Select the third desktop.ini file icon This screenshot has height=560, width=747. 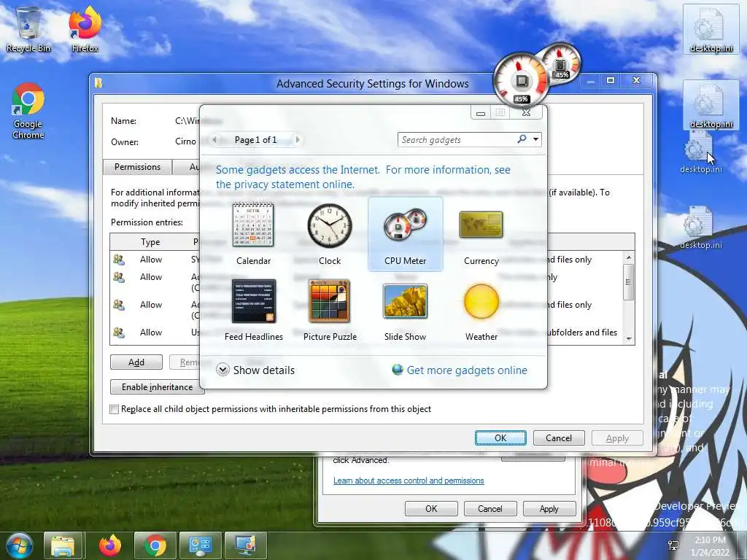[x=700, y=152]
